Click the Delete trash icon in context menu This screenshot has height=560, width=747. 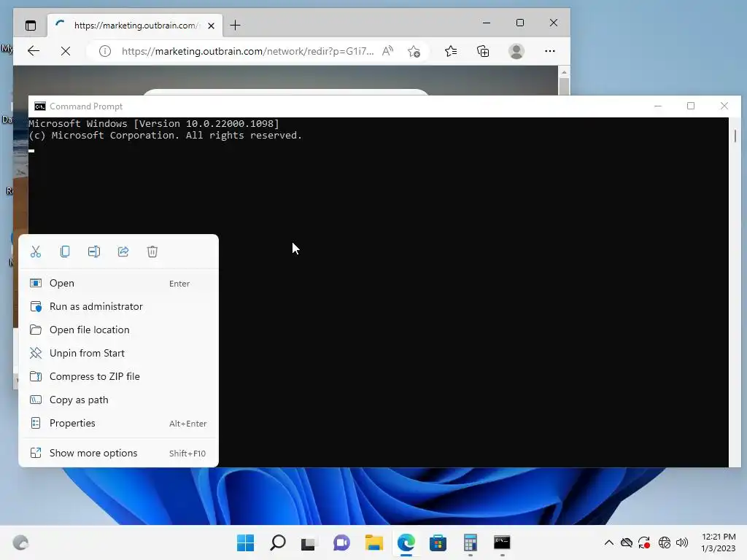coord(152,252)
